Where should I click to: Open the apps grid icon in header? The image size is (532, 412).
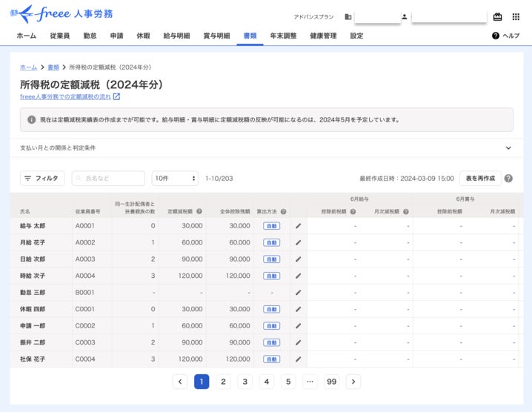pos(516,16)
